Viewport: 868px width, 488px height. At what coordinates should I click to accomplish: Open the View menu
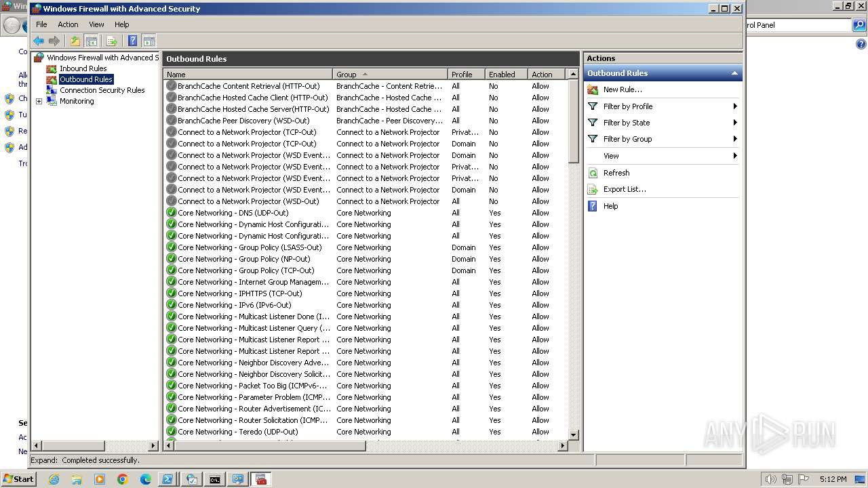[97, 24]
